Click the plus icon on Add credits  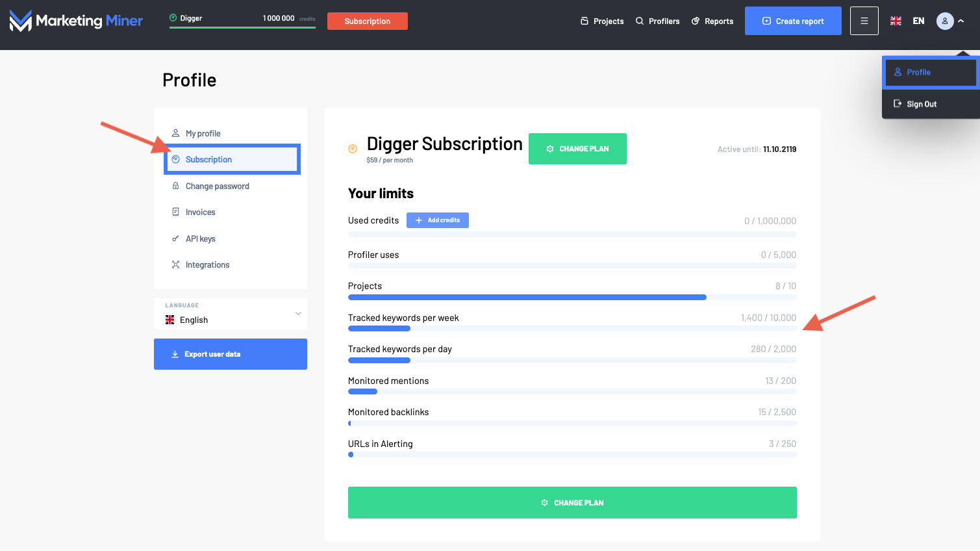click(x=419, y=220)
